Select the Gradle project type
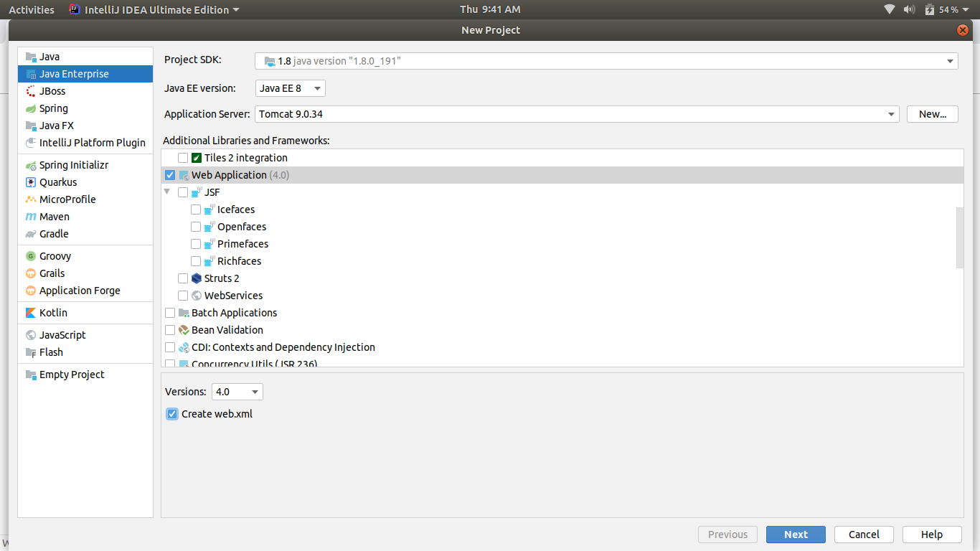 (x=85, y=234)
